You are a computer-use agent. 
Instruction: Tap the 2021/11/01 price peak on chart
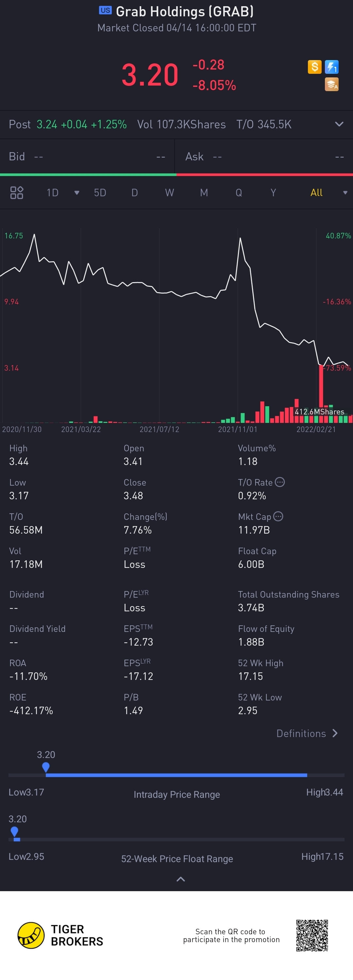tap(240, 238)
